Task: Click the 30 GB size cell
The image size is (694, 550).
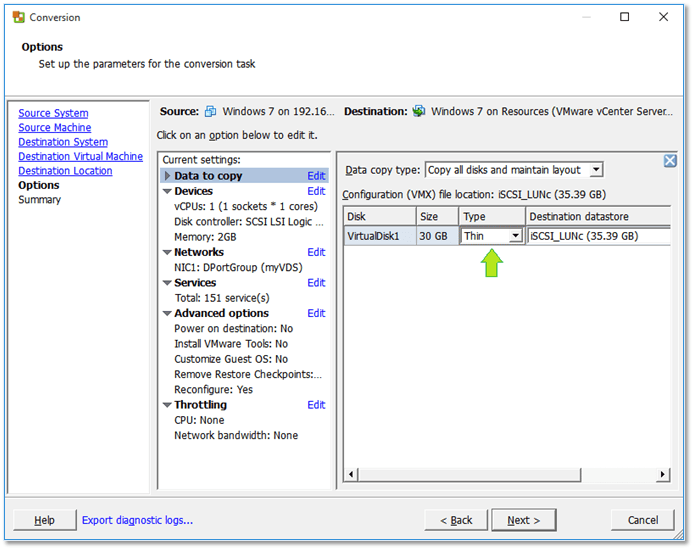Action: (x=437, y=236)
